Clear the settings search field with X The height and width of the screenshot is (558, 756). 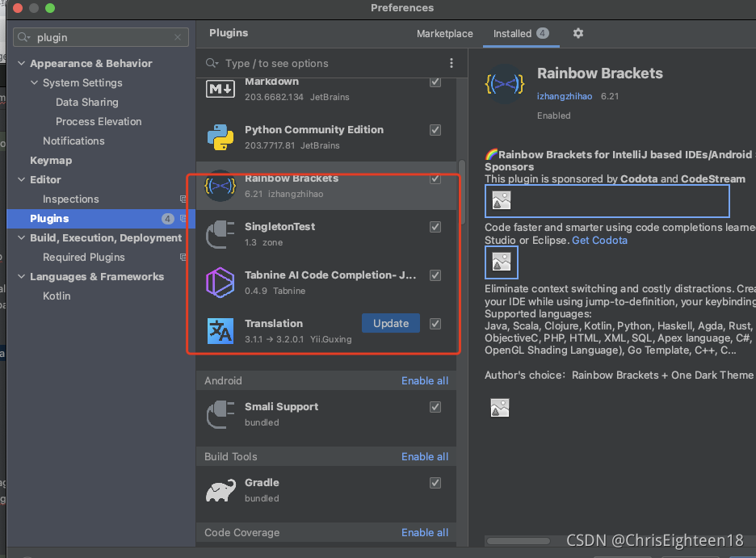(x=178, y=37)
